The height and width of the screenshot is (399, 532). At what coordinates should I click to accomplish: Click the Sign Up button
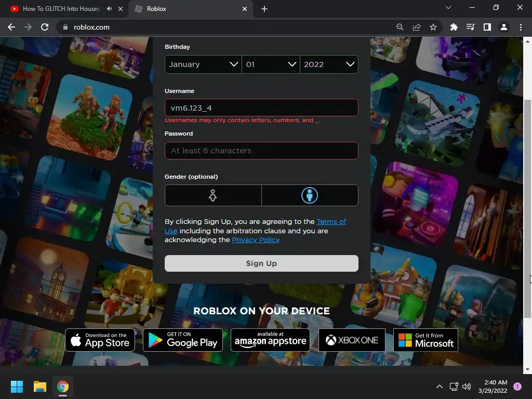click(x=261, y=263)
